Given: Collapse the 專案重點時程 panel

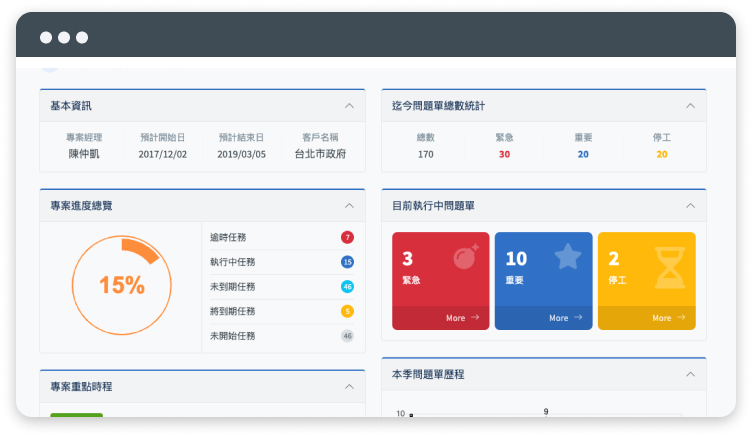Looking at the screenshot, I should point(349,386).
